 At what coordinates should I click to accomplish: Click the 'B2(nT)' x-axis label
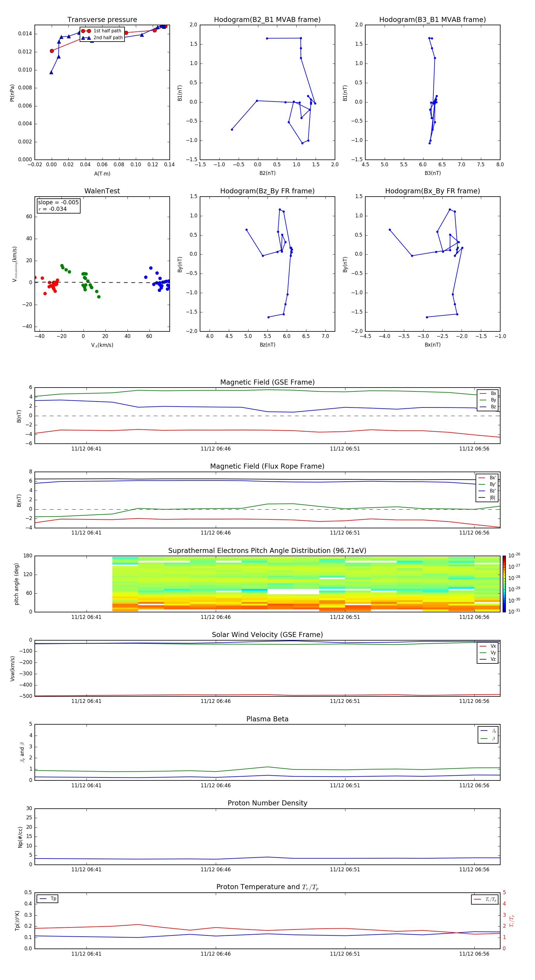point(267,173)
